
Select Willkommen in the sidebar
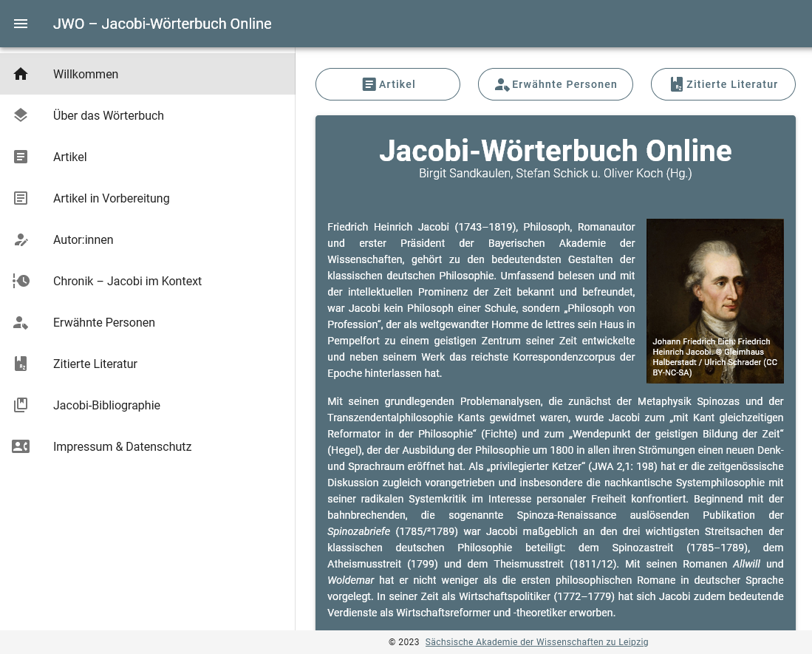pos(85,74)
